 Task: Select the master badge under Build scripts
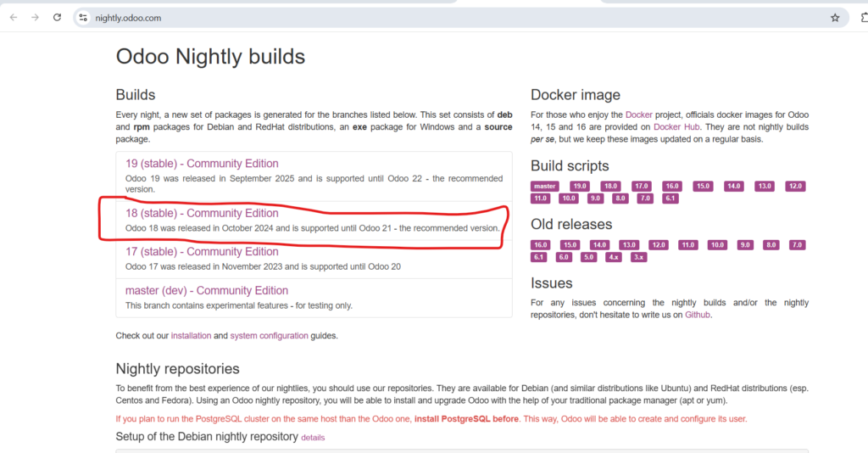pyautogui.click(x=545, y=186)
